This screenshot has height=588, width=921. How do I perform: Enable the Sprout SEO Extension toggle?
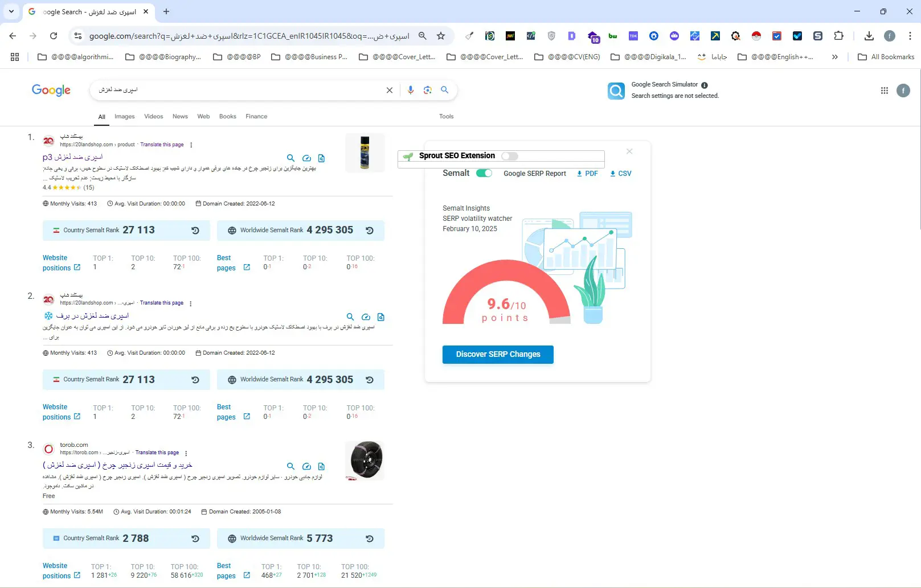pyautogui.click(x=510, y=156)
